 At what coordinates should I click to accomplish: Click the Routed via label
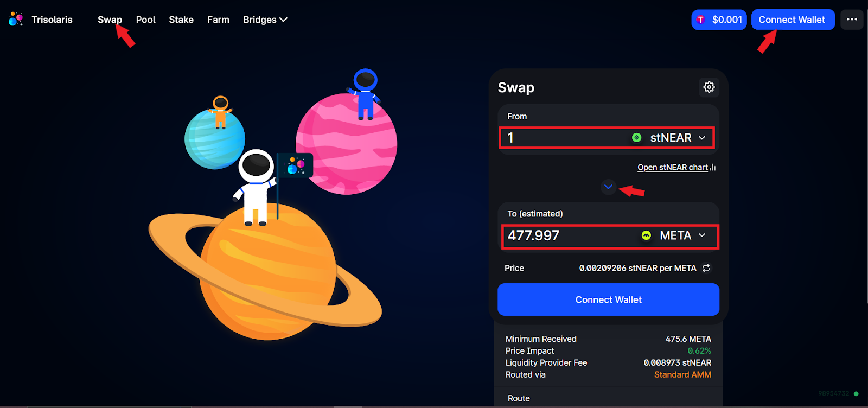(x=525, y=374)
